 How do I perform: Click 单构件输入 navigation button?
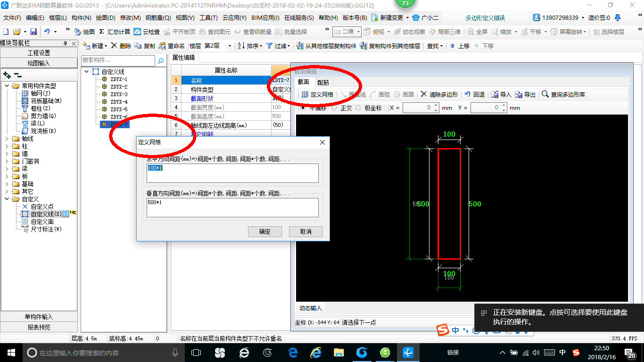tap(39, 317)
